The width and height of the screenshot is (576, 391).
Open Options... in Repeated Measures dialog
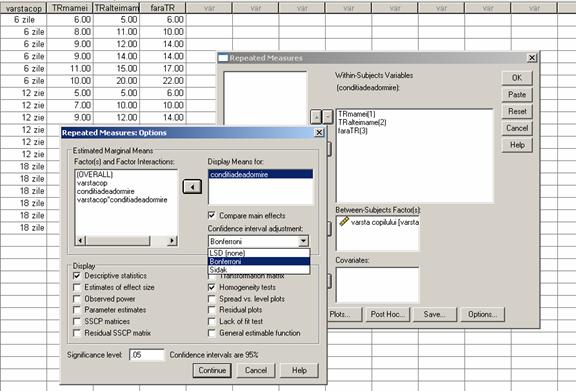pyautogui.click(x=482, y=315)
